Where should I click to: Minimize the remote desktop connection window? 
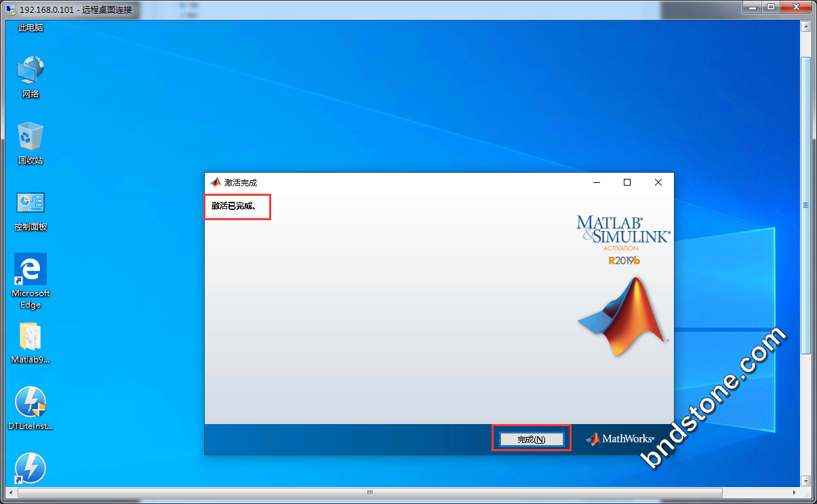752,7
